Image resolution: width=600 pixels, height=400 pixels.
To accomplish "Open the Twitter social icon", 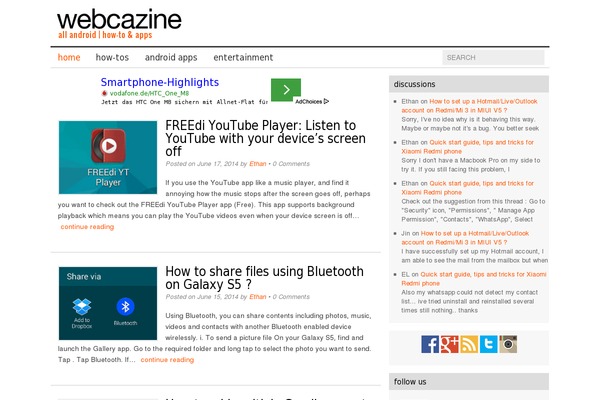I will tap(489, 344).
